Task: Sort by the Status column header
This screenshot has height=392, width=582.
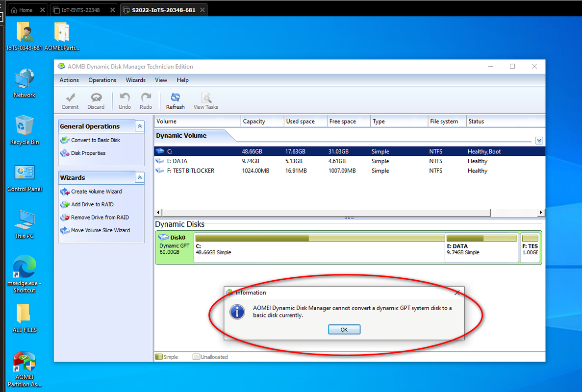Action: (x=506, y=121)
